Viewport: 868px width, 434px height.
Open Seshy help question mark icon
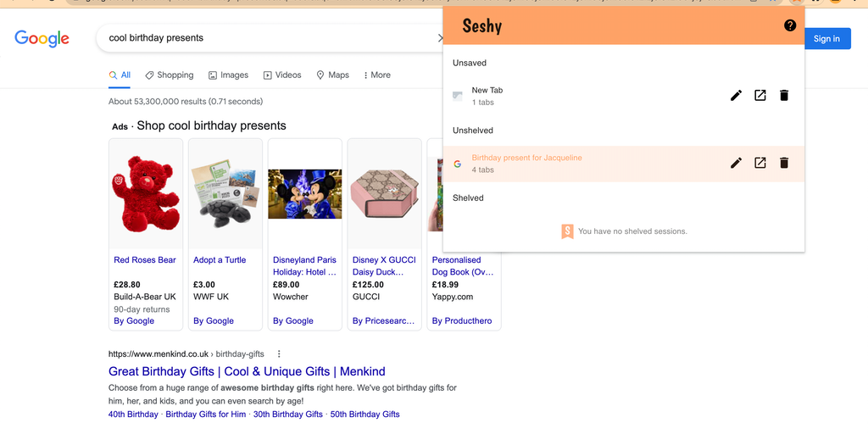[790, 25]
